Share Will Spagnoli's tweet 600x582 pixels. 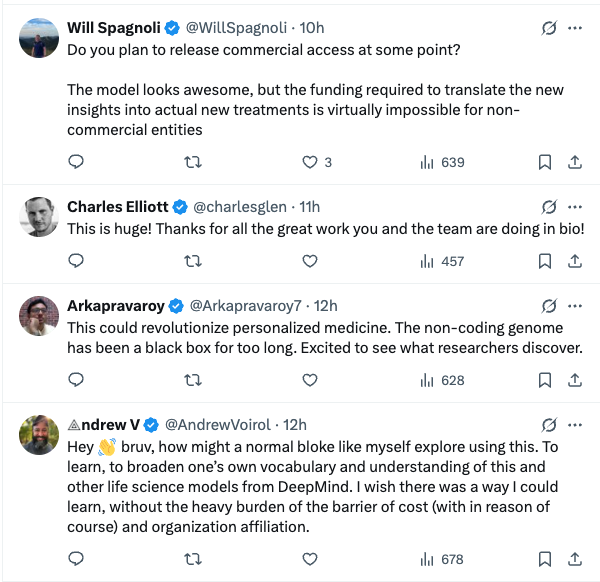tap(575, 162)
